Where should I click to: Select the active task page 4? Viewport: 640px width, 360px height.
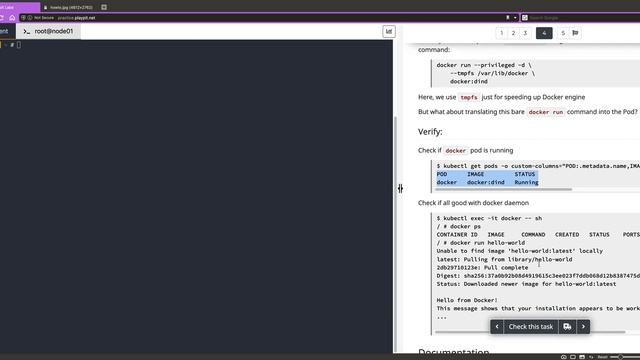click(x=544, y=33)
